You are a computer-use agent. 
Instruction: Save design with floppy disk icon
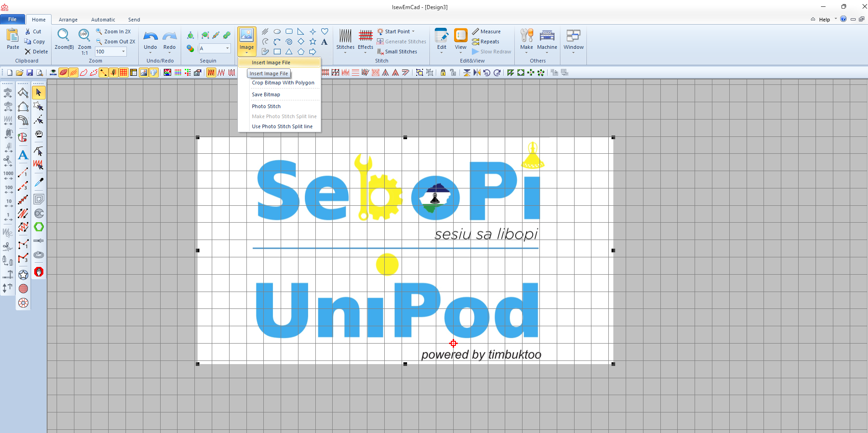pos(30,73)
